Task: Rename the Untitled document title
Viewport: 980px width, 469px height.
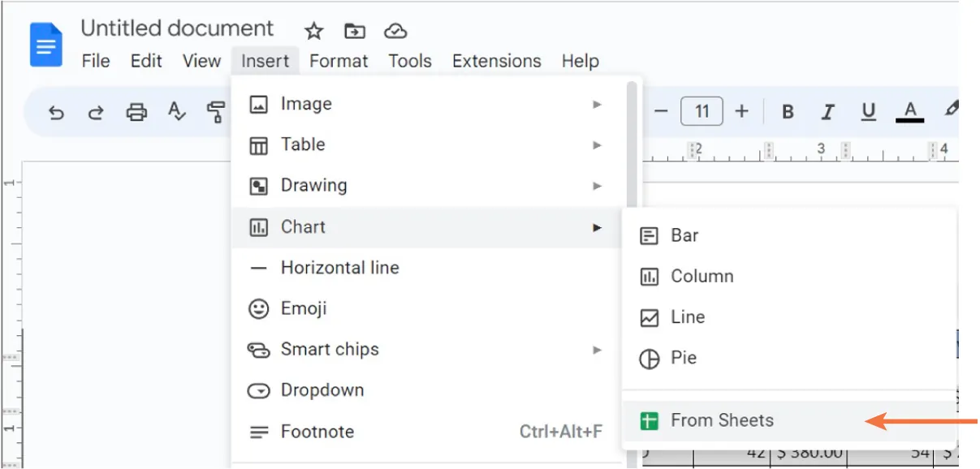Action: pos(176,28)
